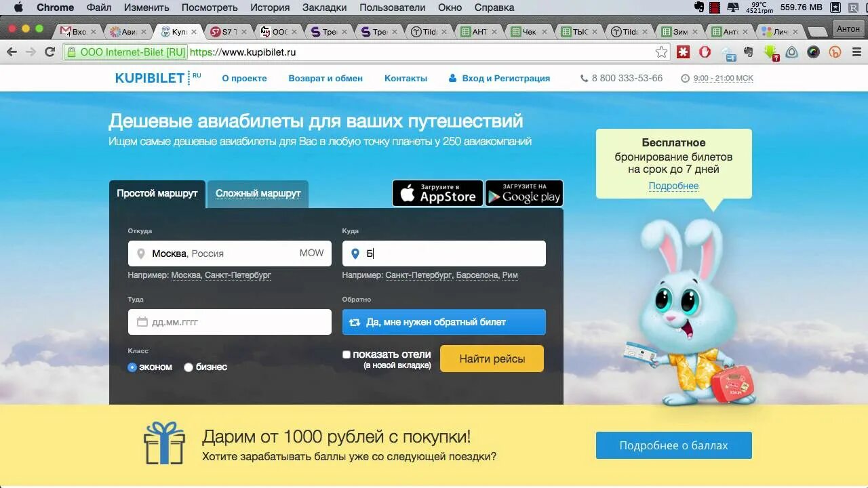Image resolution: width=868 pixels, height=488 pixels.
Task: Select the "эконом" class radio
Action: [132, 367]
